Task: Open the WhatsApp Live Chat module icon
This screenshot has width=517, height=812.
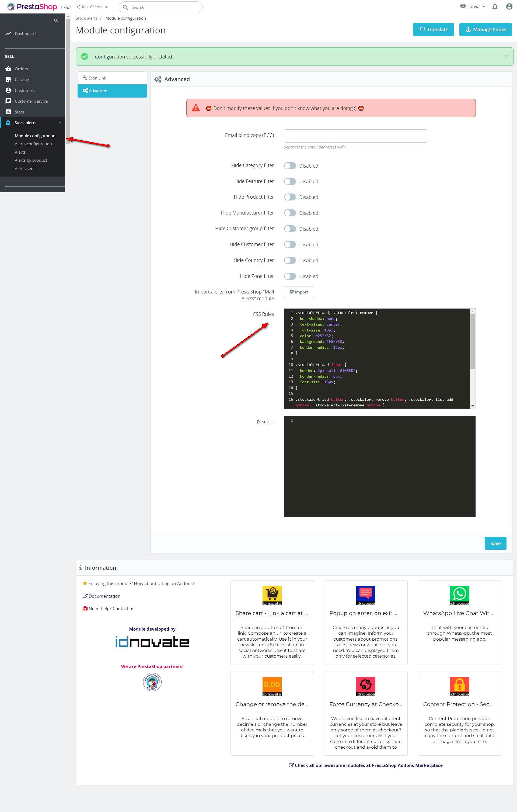Action: pyautogui.click(x=459, y=596)
